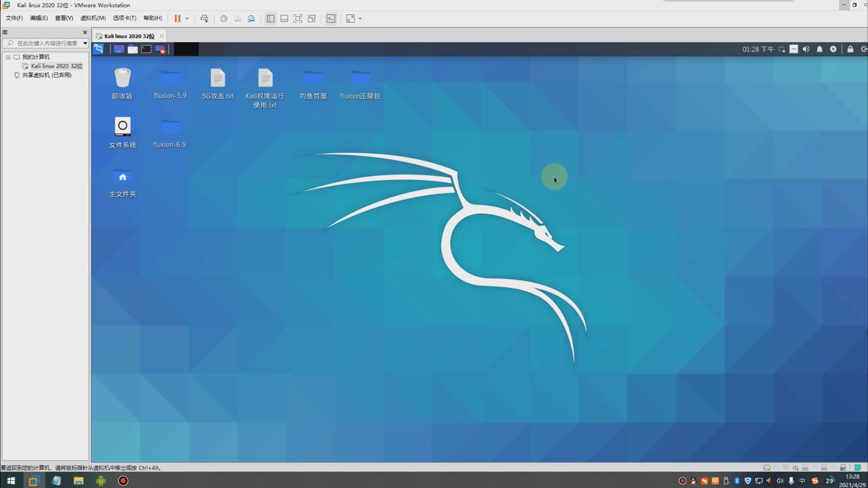The width and height of the screenshot is (868, 488).
Task: Open the power options arrow beside the pause button
Action: coord(187,19)
